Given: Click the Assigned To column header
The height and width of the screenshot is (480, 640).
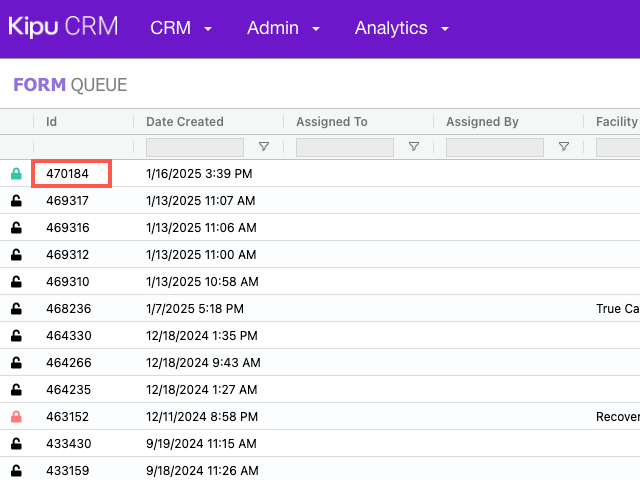Looking at the screenshot, I should point(332,122).
